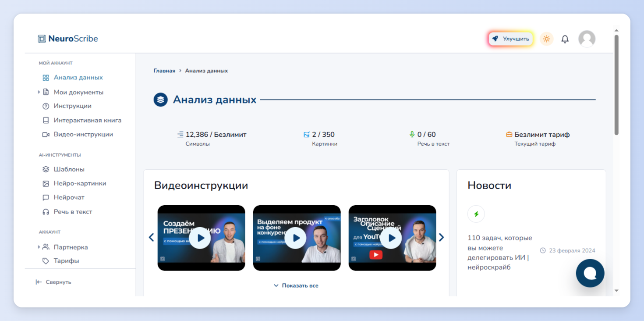Image resolution: width=644 pixels, height=321 pixels.
Task: Click book icon beside Интерактивная книга
Action: click(46, 120)
